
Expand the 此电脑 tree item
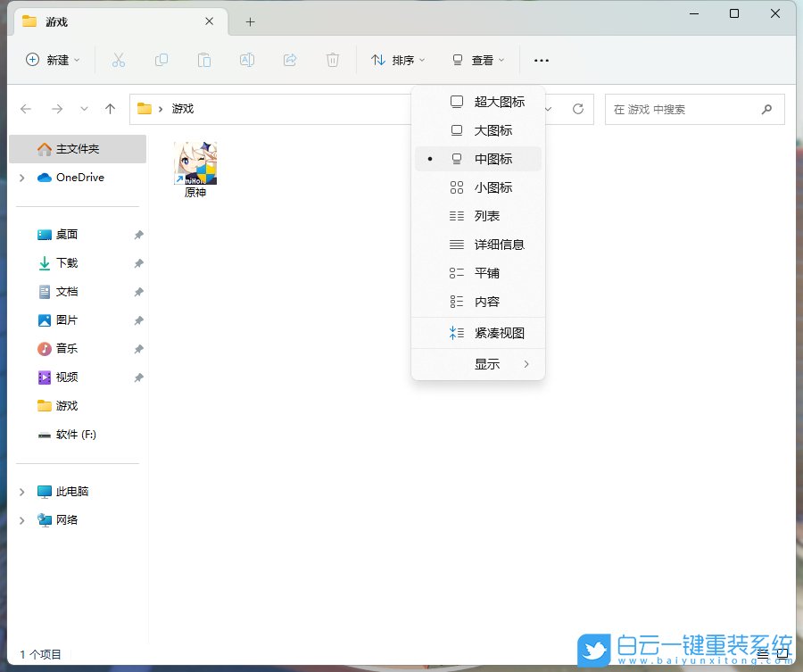pyautogui.click(x=21, y=491)
